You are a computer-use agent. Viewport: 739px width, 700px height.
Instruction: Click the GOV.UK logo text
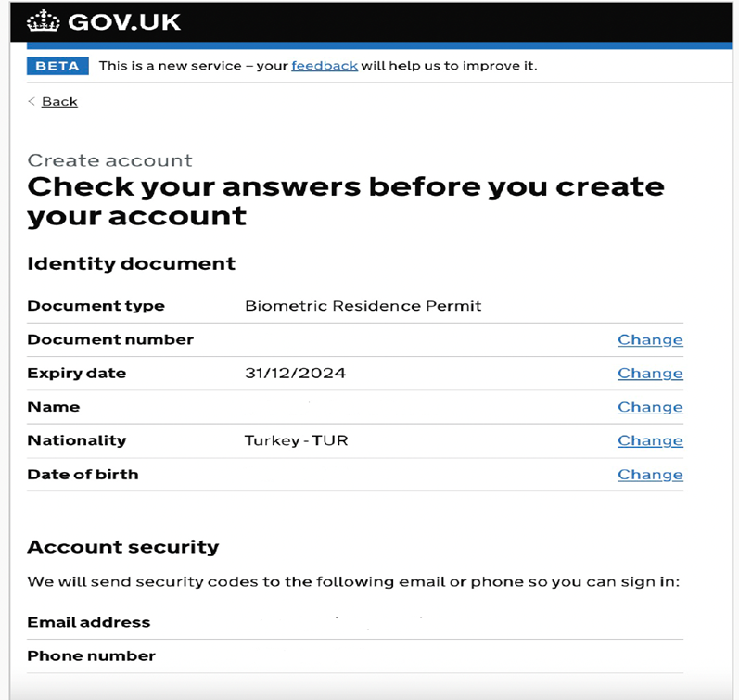(122, 21)
